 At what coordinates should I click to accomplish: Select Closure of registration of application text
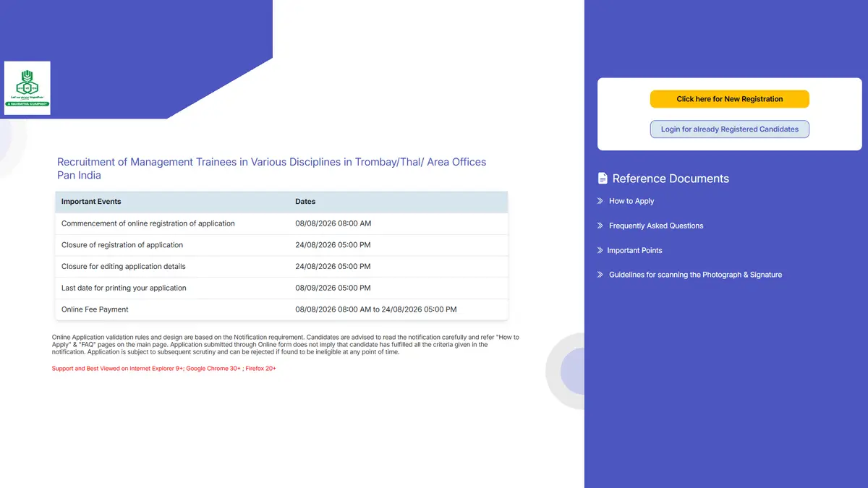tap(122, 245)
